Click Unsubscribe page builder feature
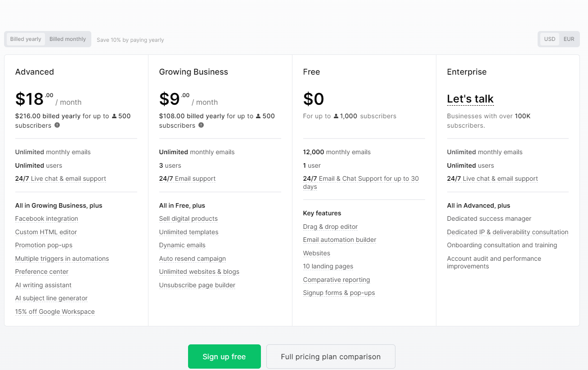 [x=197, y=285]
